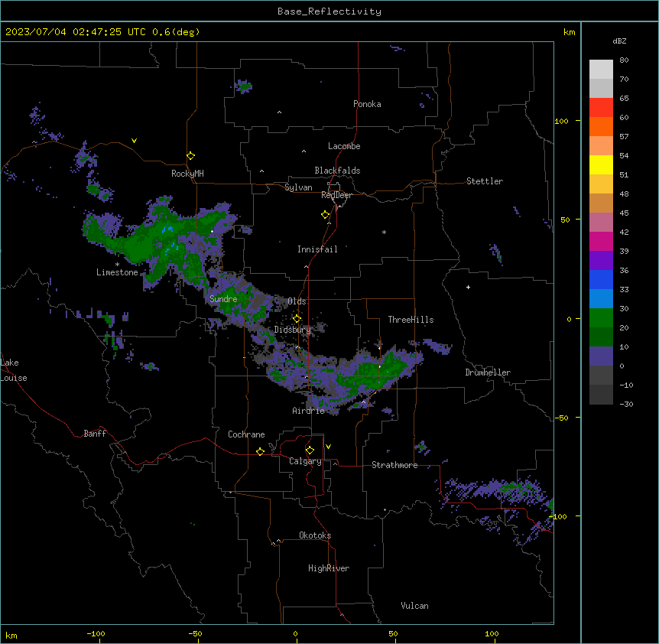Viewport: 659px width, 644px height.
Task: Click the Sylvan label
Action: [x=298, y=187]
